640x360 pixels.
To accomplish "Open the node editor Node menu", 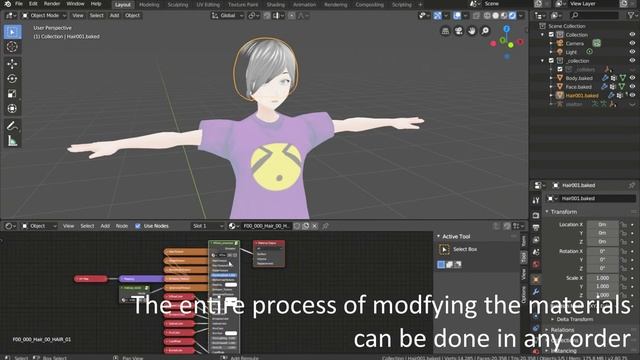I will [x=122, y=226].
